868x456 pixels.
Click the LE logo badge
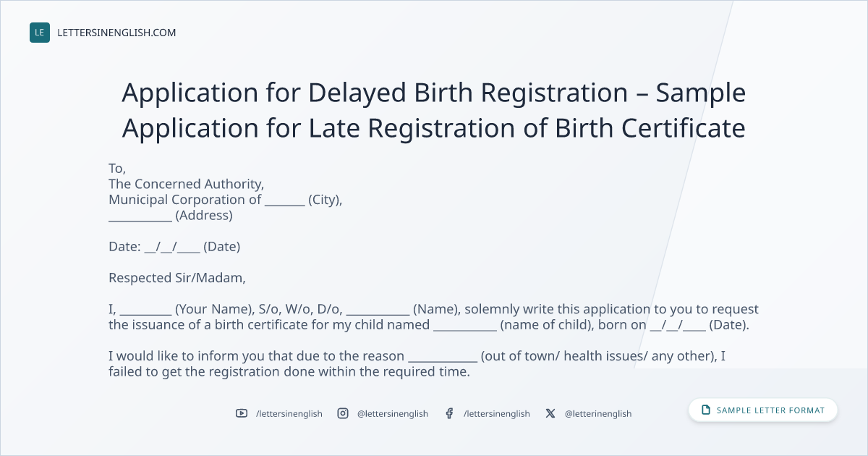(40, 33)
